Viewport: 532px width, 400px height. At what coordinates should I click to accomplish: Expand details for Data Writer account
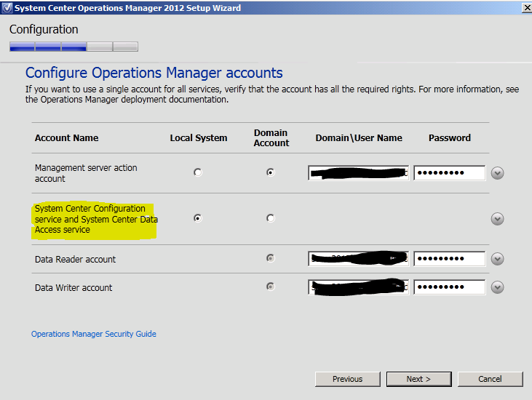point(497,287)
